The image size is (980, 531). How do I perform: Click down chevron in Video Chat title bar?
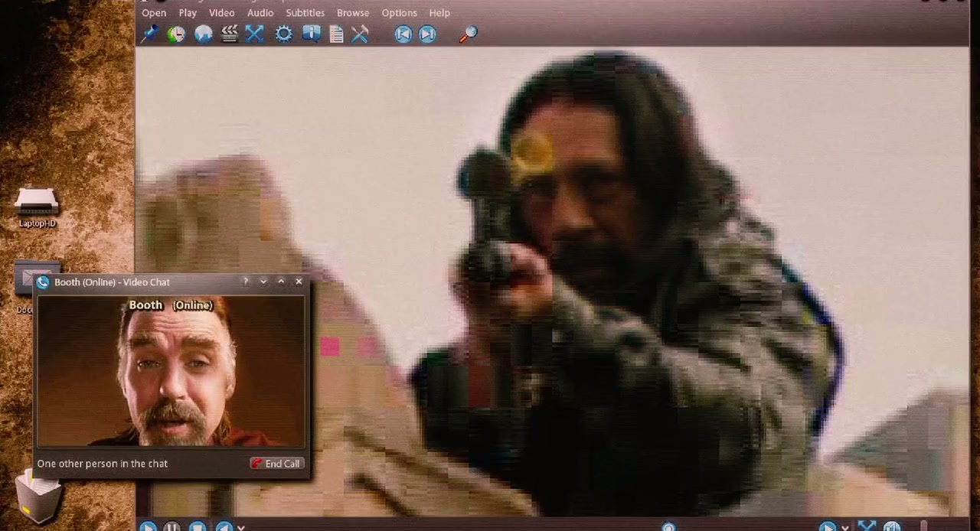click(263, 282)
